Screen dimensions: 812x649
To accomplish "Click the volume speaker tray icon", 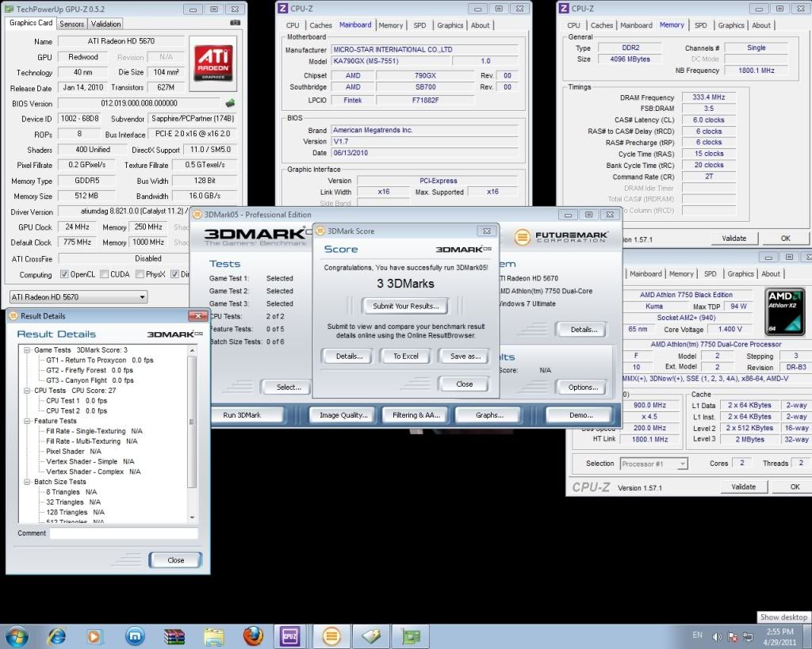I will (718, 636).
